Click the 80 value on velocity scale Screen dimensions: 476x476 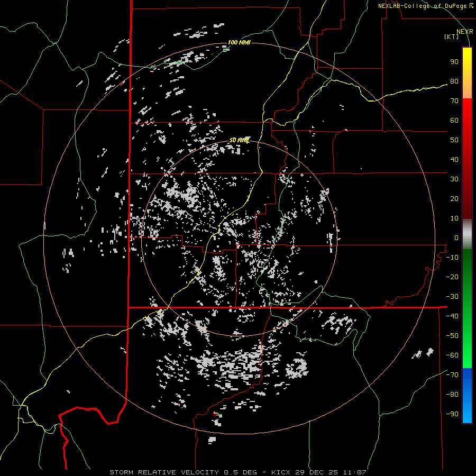pyautogui.click(x=454, y=81)
